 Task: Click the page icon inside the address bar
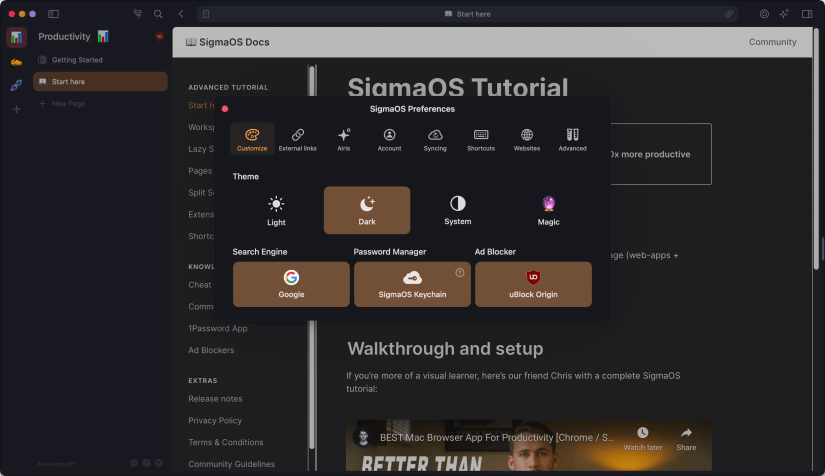click(206, 14)
